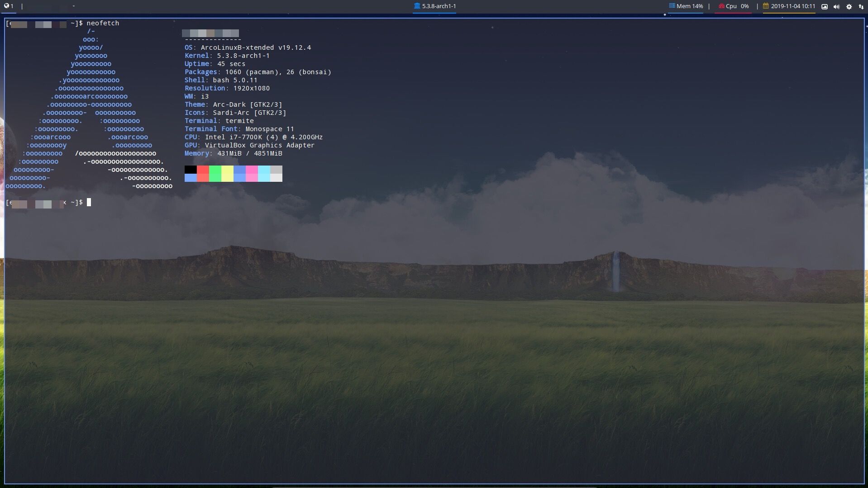The image size is (868, 488).
Task: Open the network arrows tray icon
Action: tap(861, 7)
